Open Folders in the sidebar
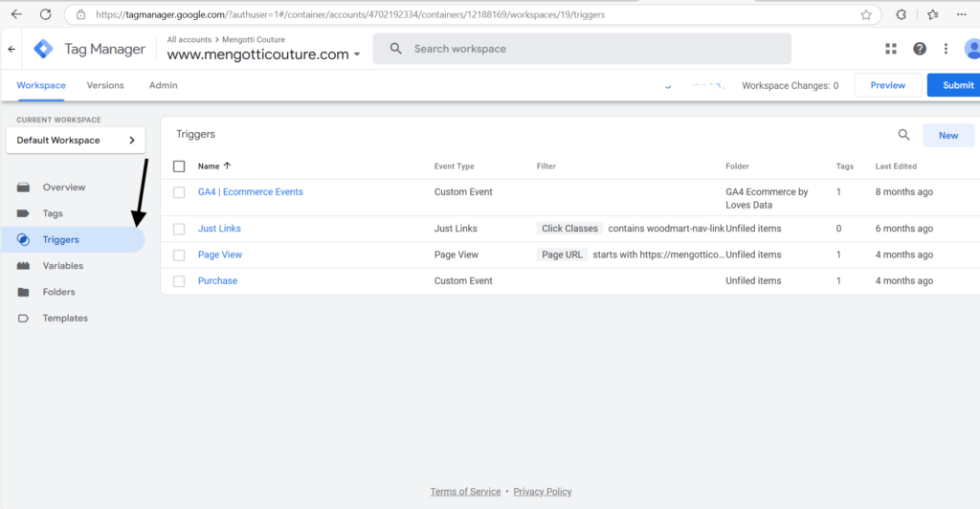Image resolution: width=980 pixels, height=509 pixels. [x=58, y=292]
